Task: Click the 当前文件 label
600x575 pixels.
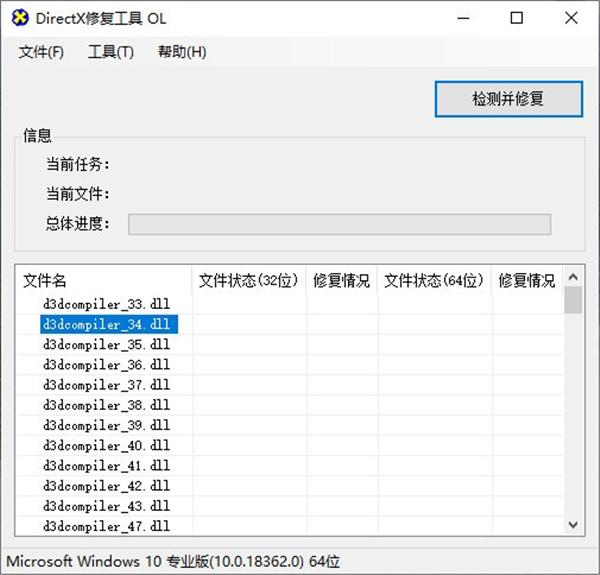Action: coord(78,194)
